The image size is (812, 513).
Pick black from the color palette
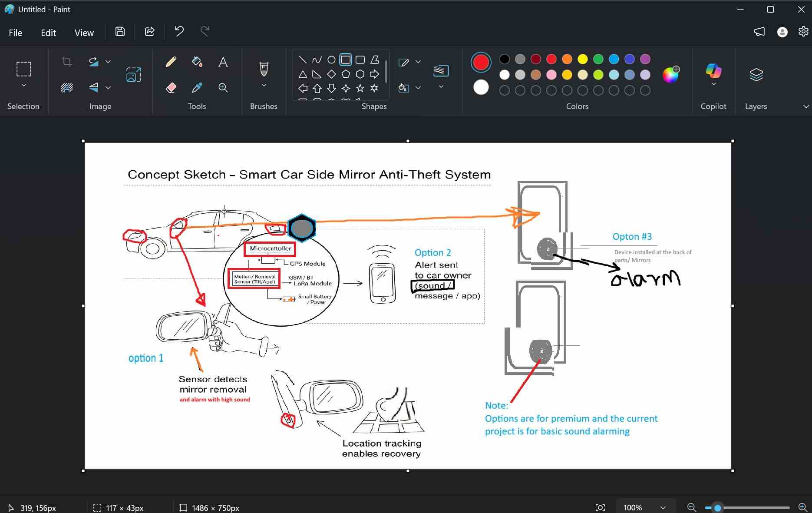[504, 59]
